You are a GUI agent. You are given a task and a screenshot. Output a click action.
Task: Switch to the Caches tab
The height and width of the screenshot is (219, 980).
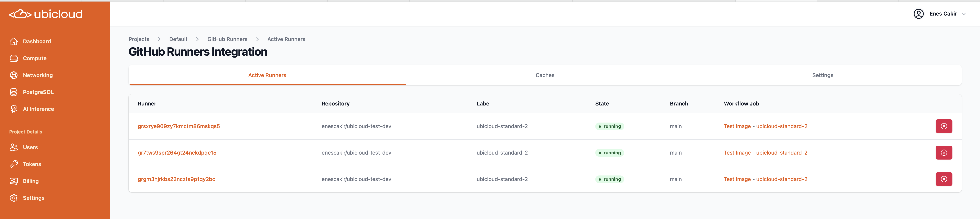[545, 75]
